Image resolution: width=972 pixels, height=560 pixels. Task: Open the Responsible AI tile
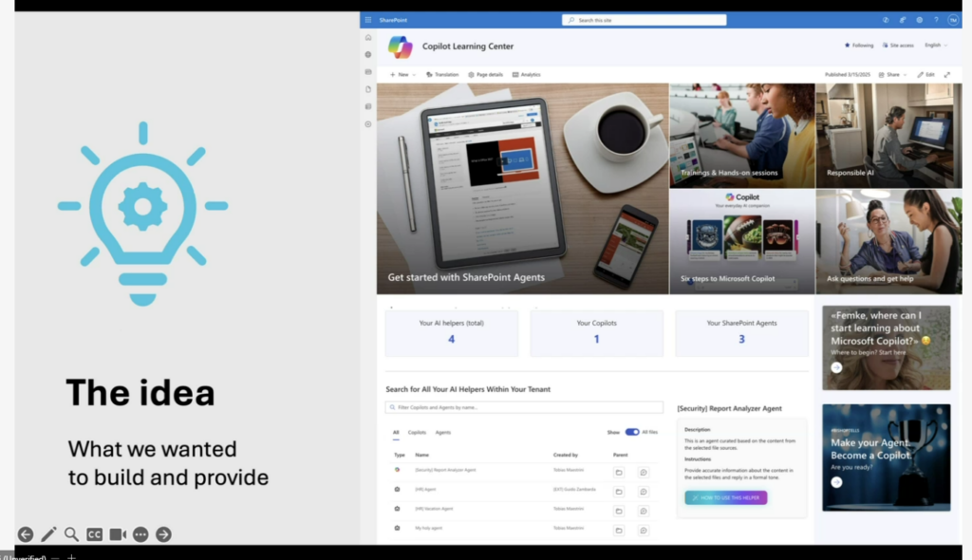point(888,136)
